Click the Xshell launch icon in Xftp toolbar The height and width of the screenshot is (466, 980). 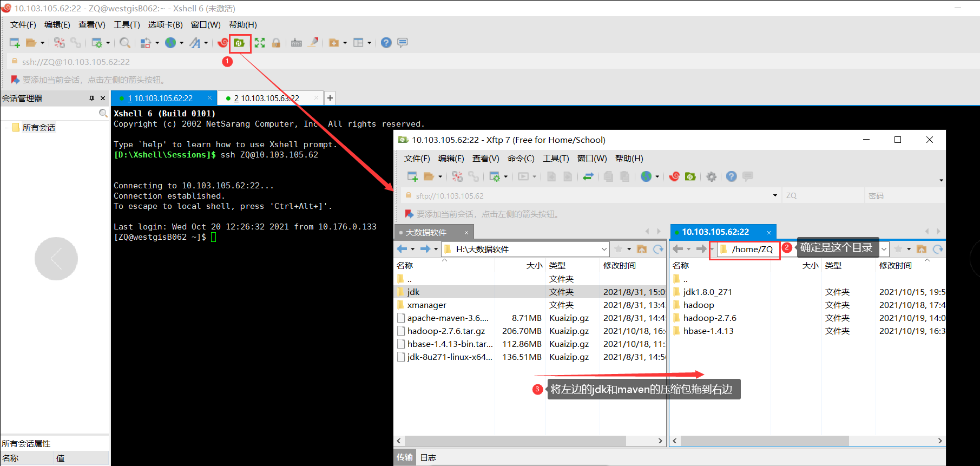coord(674,176)
